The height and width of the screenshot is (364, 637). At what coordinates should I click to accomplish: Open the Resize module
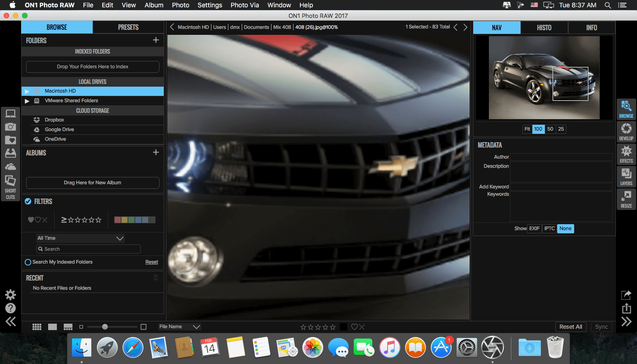tap(626, 199)
